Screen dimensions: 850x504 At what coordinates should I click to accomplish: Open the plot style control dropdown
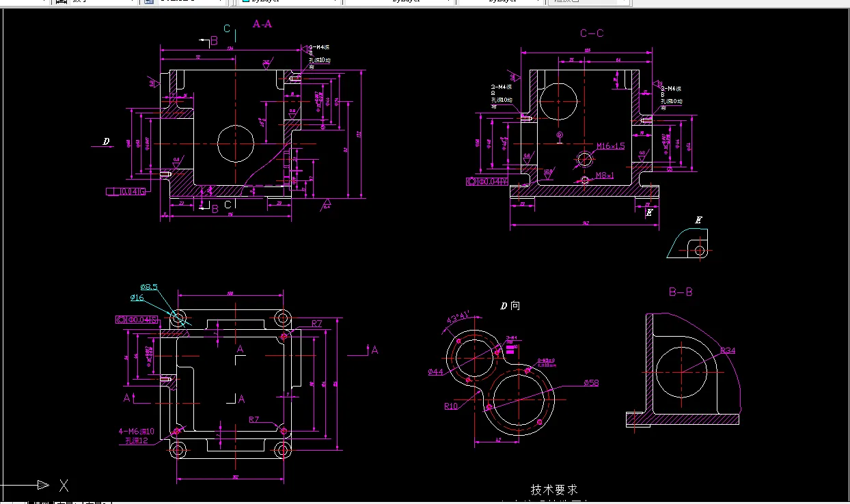pyautogui.click(x=625, y=2)
